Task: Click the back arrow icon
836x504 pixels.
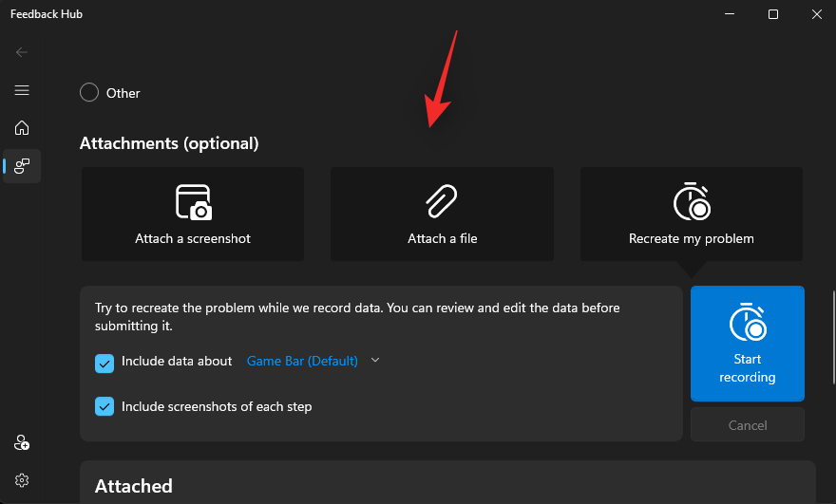Action: pyautogui.click(x=22, y=52)
